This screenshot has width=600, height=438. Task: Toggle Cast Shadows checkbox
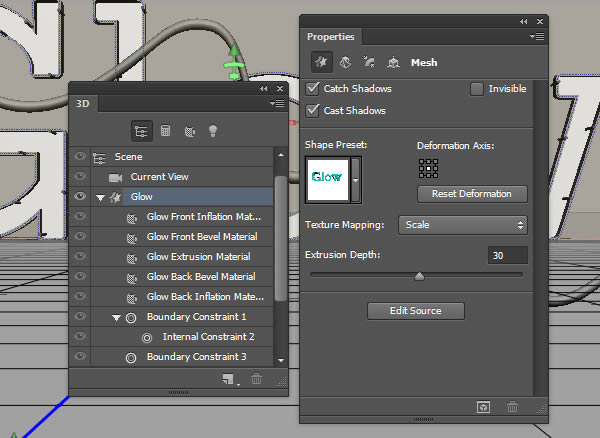(312, 110)
